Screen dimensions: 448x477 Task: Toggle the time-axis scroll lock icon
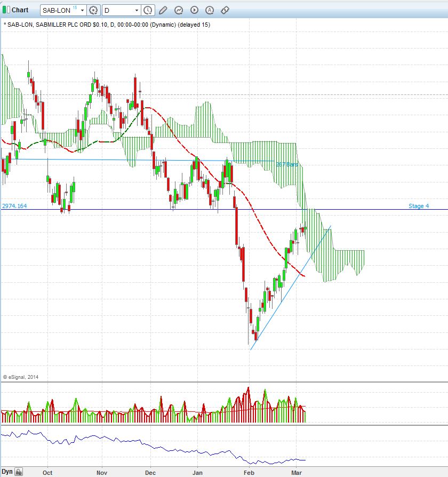click(19, 472)
